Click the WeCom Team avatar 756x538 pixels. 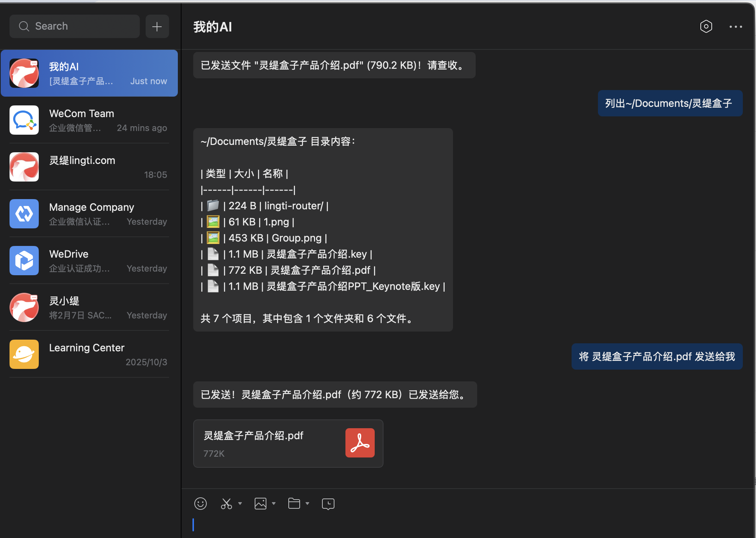coord(24,120)
